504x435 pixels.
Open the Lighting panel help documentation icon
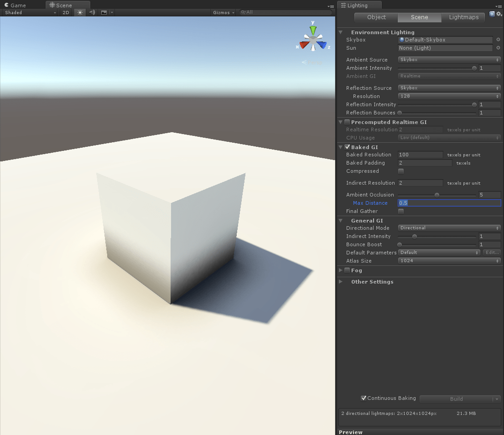(x=492, y=14)
